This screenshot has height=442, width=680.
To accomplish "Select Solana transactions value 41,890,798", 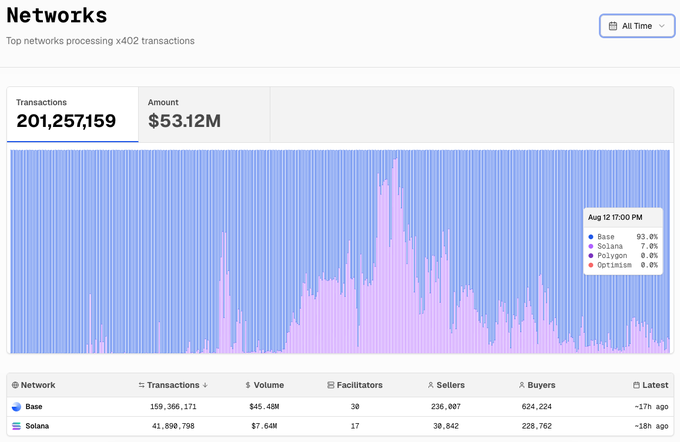I will tap(173, 426).
